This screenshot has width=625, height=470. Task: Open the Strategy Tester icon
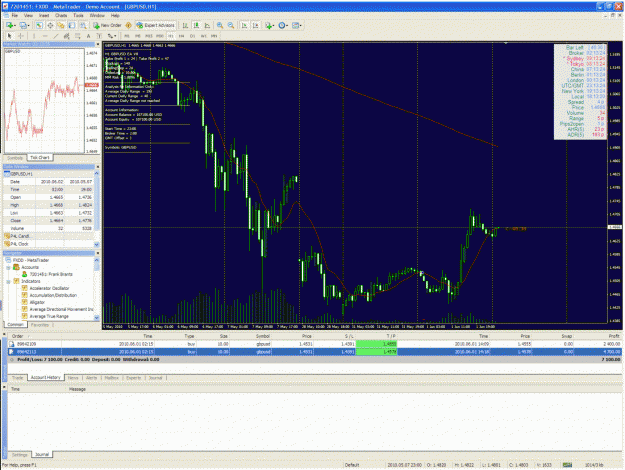pyautogui.click(x=83, y=25)
